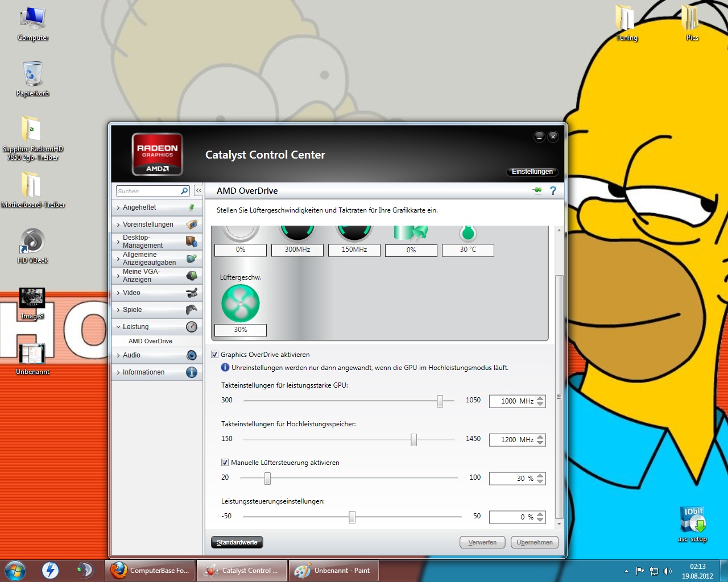Image resolution: width=728 pixels, height=582 pixels.
Task: Click the Video camera icon
Action: (x=192, y=293)
